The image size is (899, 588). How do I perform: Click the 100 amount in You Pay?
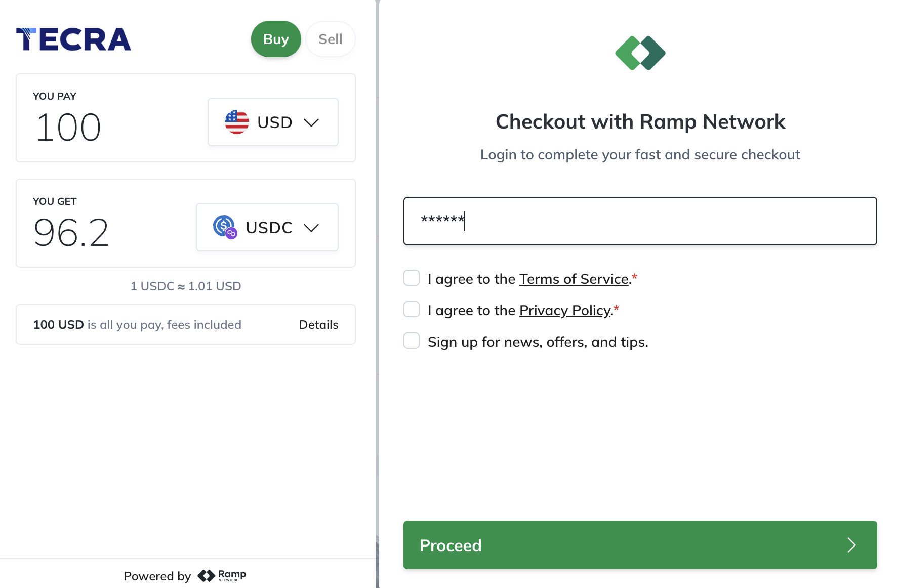click(x=69, y=127)
